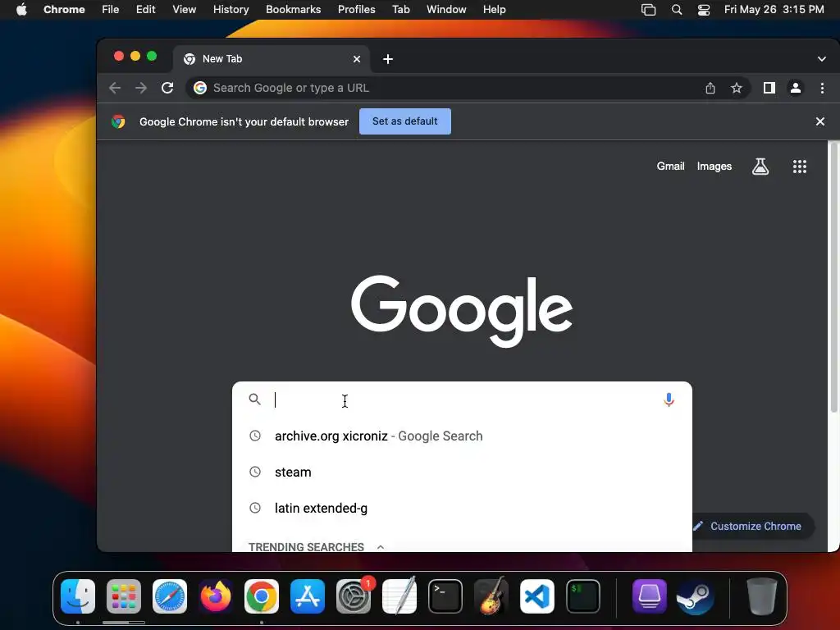Open Steam from the Dock
The image size is (840, 630).
click(696, 596)
